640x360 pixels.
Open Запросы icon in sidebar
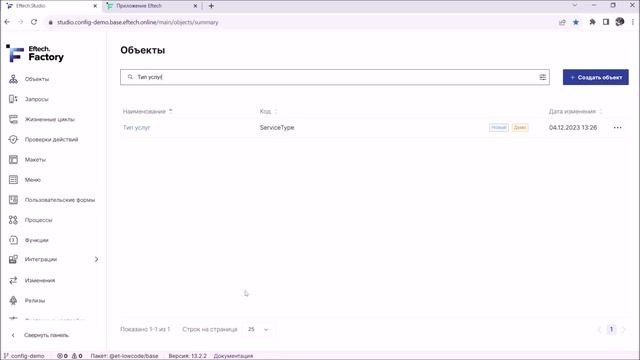(13, 99)
